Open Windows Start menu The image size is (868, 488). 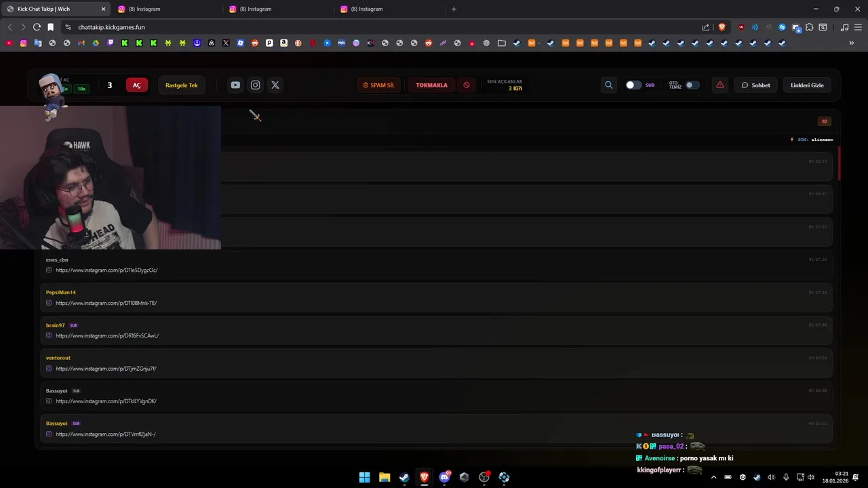(x=364, y=477)
